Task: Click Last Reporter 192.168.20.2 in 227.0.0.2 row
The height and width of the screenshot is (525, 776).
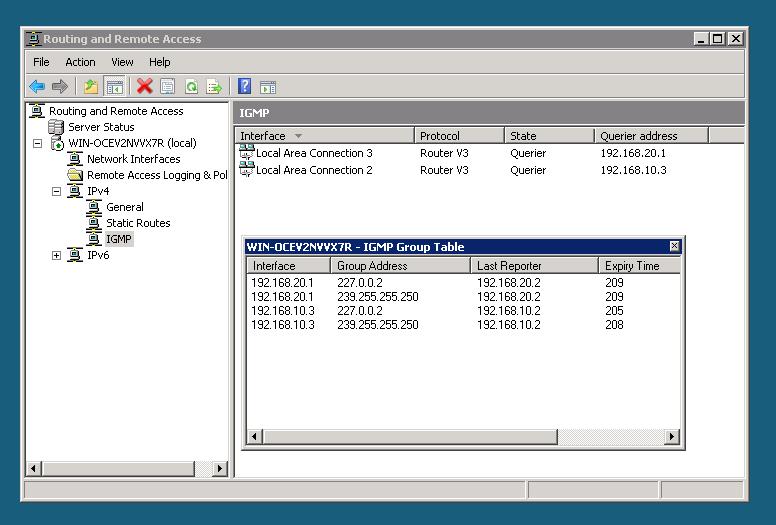Action: tap(509, 283)
